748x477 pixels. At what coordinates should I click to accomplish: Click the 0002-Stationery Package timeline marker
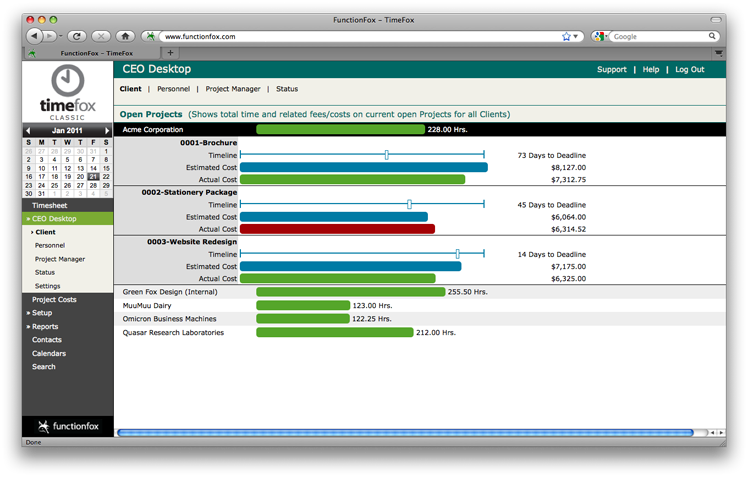pos(409,204)
